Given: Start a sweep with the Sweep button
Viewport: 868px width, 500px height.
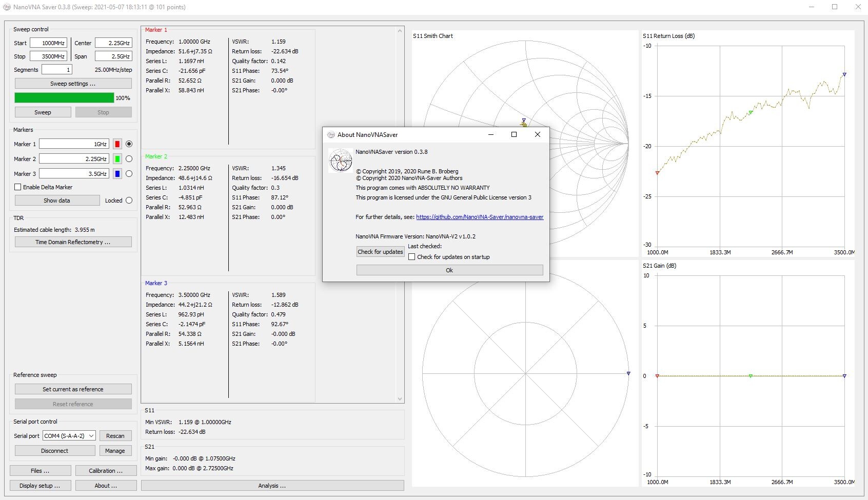Looking at the screenshot, I should pyautogui.click(x=43, y=112).
